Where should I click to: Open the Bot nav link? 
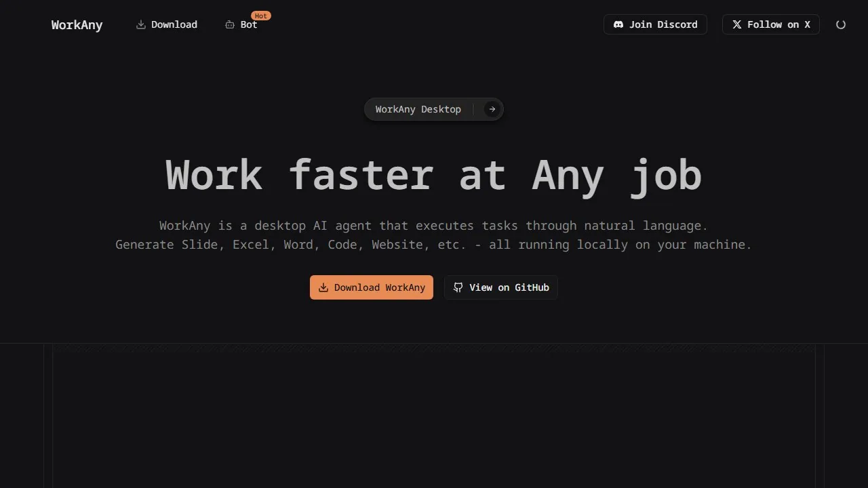241,24
